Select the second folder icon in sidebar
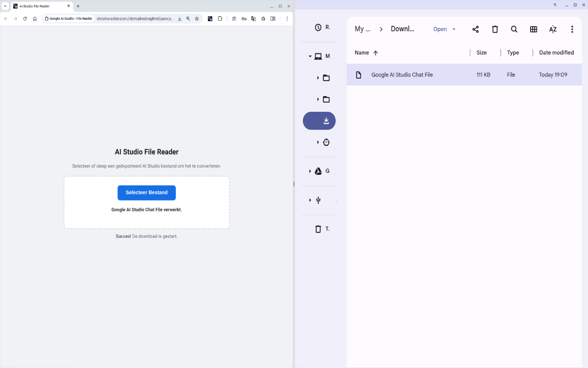Screen dimensions: 588x368 pos(326,99)
